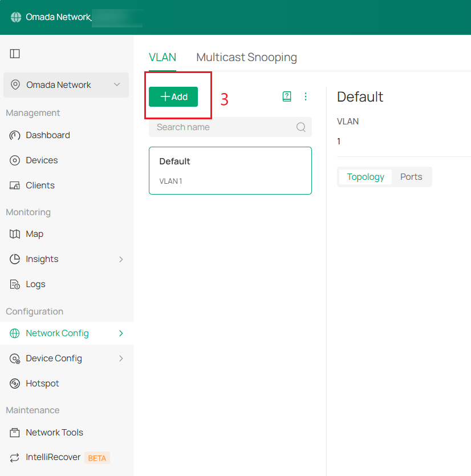Click the search magnifier icon

[301, 127]
